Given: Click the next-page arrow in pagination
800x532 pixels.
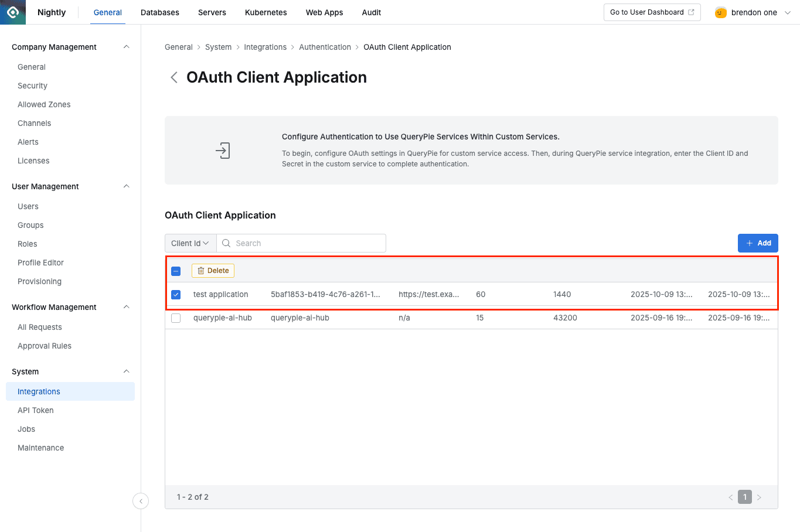Looking at the screenshot, I should click(x=759, y=496).
